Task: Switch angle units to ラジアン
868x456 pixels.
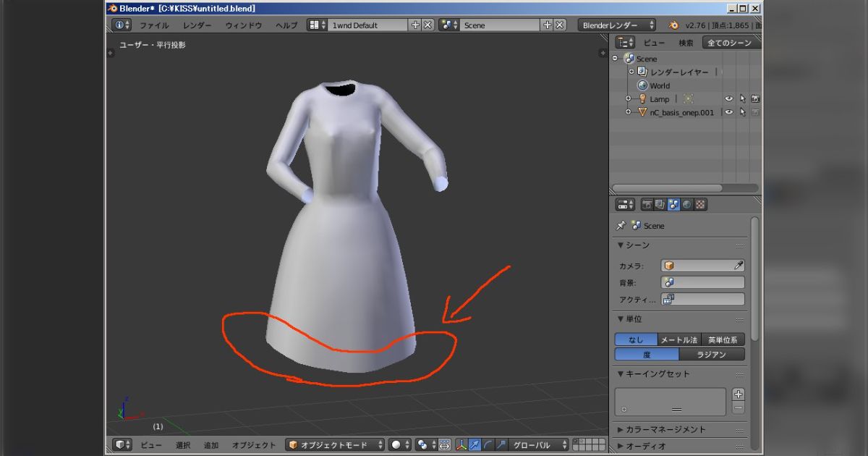Action: [711, 354]
